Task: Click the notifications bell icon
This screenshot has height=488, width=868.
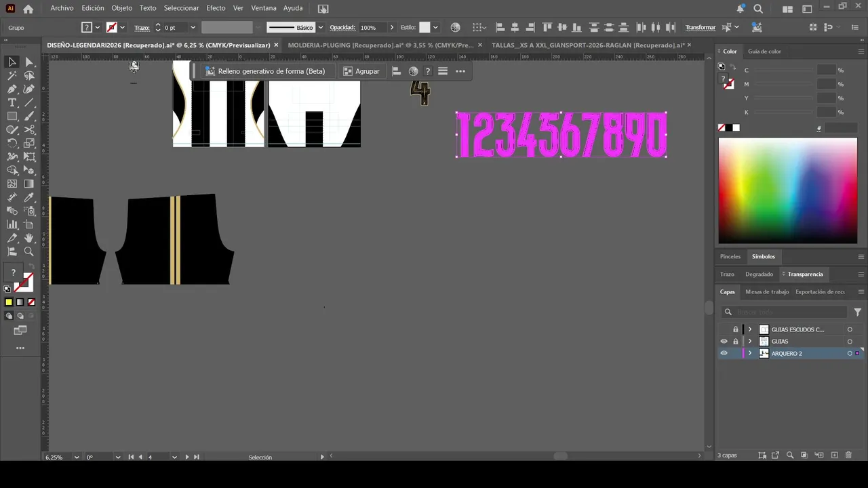Action: pyautogui.click(x=741, y=9)
